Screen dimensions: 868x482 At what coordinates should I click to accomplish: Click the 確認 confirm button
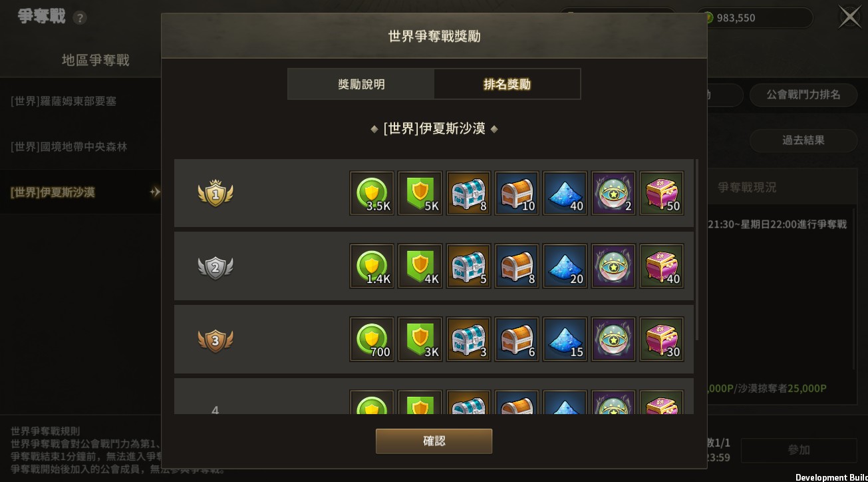434,441
